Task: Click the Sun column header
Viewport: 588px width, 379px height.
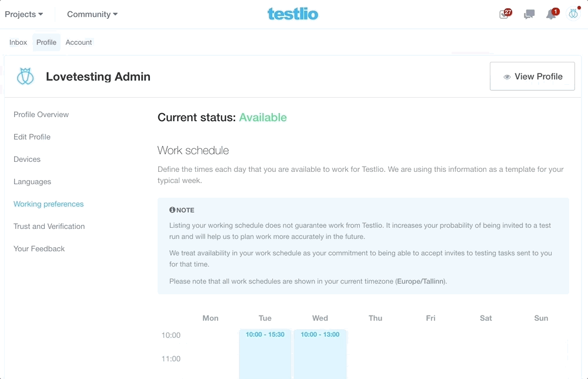Action: pos(541,318)
